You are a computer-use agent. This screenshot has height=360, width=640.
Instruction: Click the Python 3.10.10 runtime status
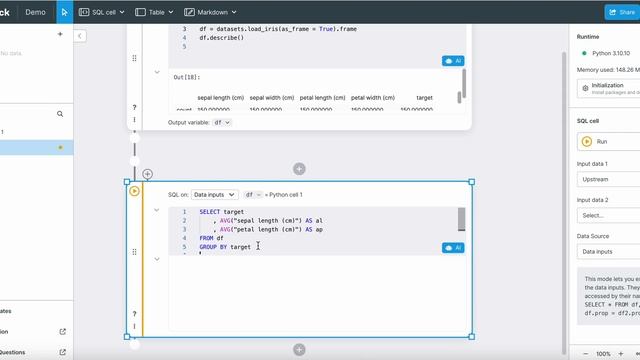[606, 53]
